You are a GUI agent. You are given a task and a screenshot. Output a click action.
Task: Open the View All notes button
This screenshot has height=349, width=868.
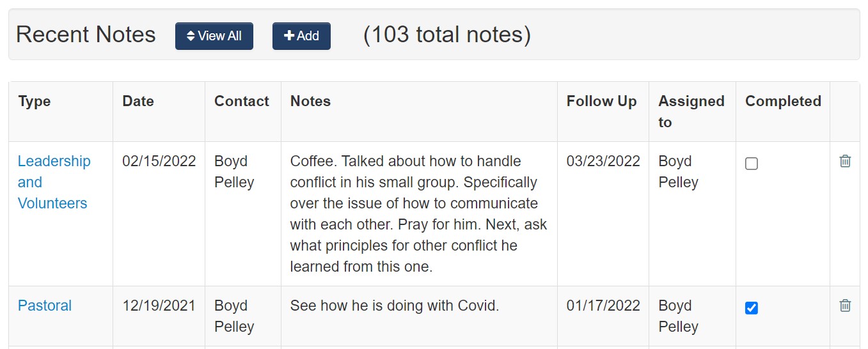pyautogui.click(x=214, y=36)
